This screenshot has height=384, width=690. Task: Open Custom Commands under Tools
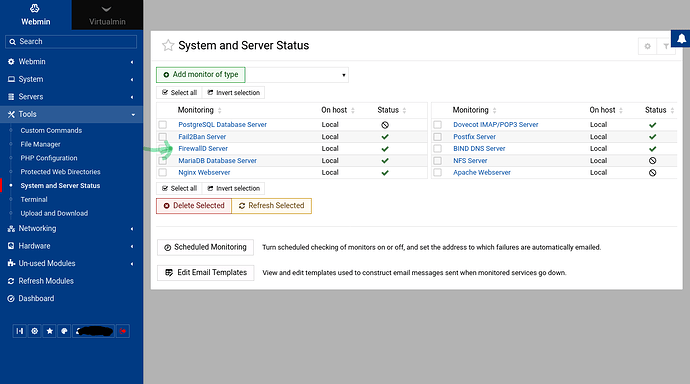(x=51, y=131)
